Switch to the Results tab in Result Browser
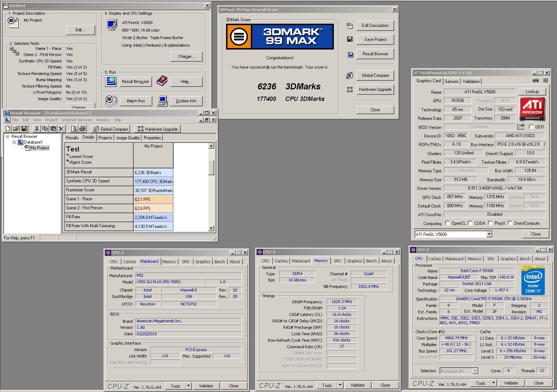The width and height of the screenshot is (557, 392). point(72,138)
